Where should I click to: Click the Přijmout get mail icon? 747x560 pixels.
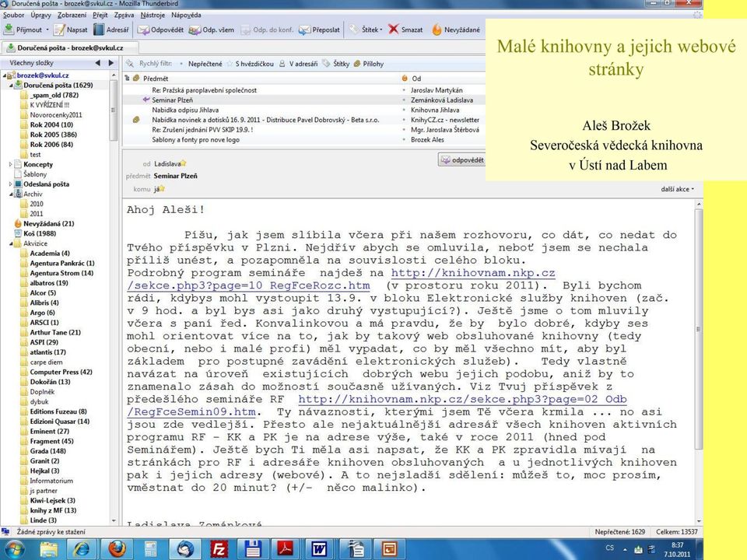(x=9, y=30)
